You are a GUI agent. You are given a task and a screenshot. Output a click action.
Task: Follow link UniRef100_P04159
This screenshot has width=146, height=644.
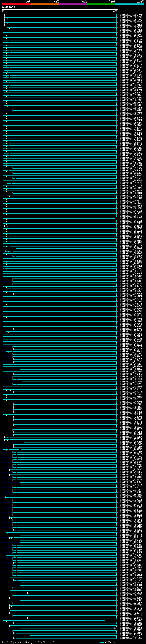point(131,369)
